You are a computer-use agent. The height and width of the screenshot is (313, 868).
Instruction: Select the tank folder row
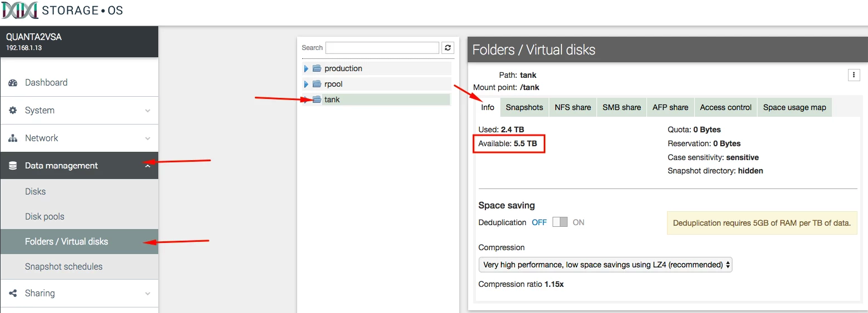pyautogui.click(x=376, y=100)
